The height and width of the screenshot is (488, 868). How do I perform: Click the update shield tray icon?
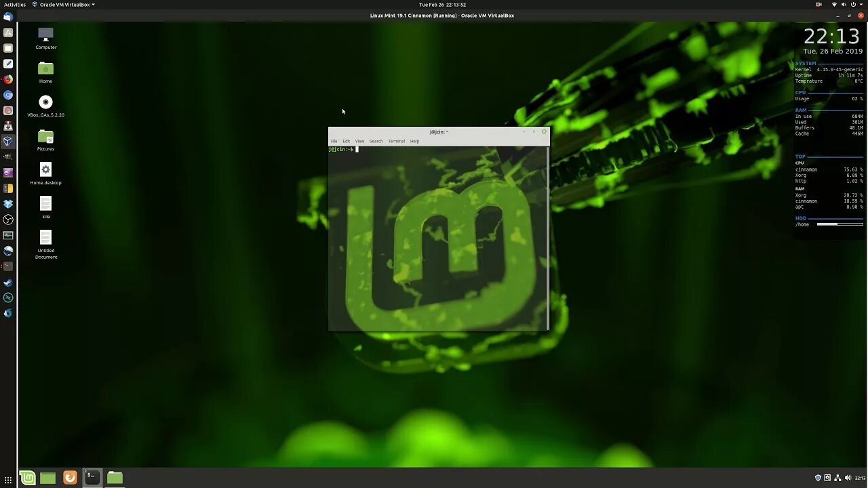(818, 478)
